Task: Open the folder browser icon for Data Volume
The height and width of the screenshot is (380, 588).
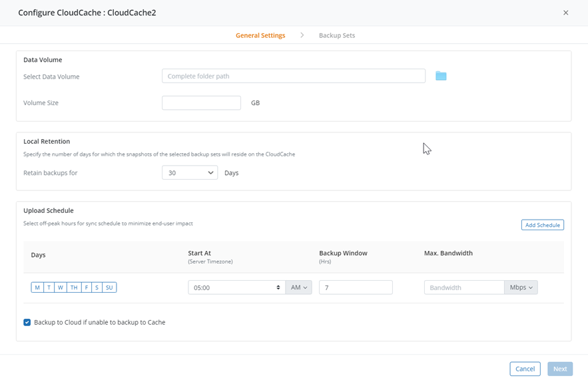Action: tap(441, 76)
